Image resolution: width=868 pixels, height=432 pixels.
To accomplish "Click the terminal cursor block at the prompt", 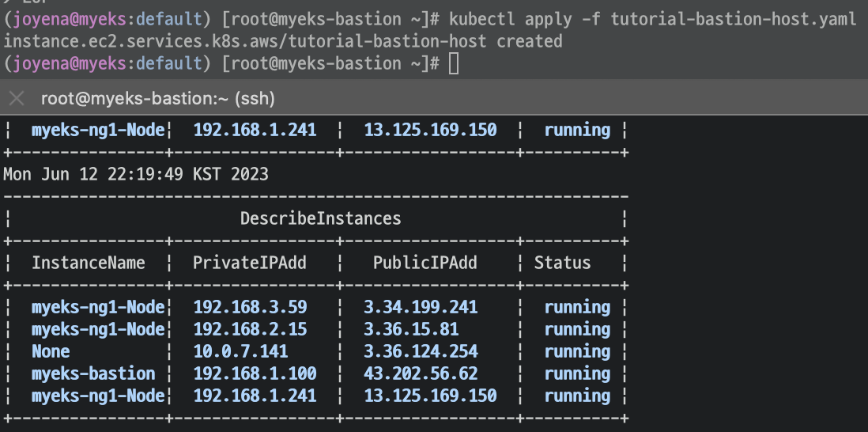I will (x=453, y=63).
